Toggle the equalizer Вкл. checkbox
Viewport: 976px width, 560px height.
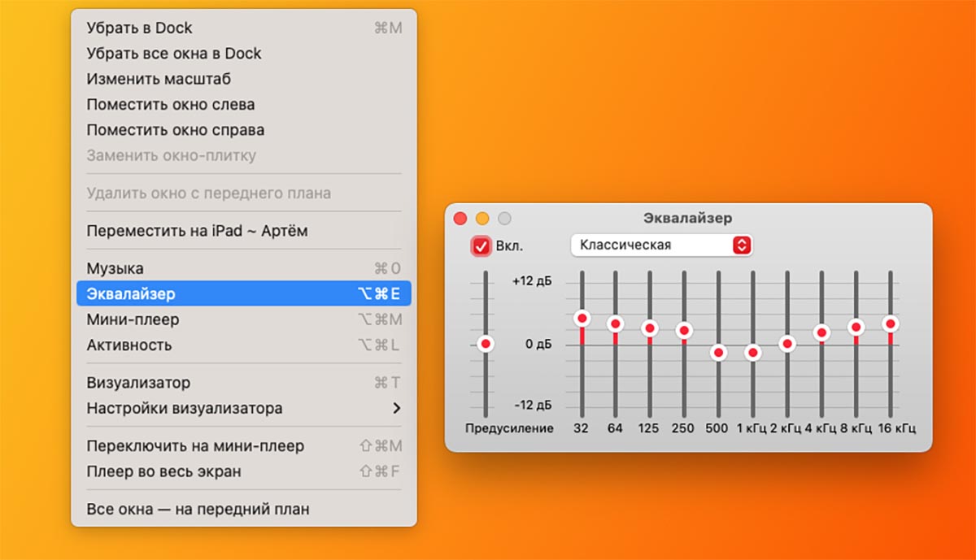(481, 245)
